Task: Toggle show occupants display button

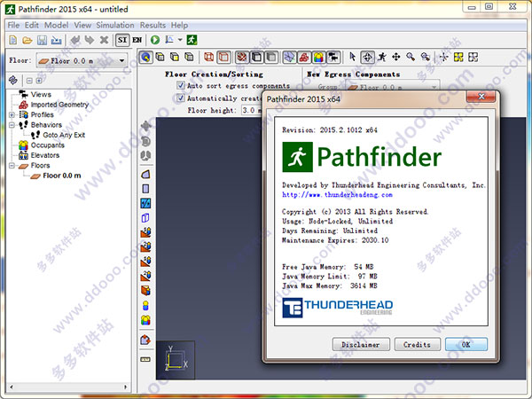Action: click(x=318, y=57)
